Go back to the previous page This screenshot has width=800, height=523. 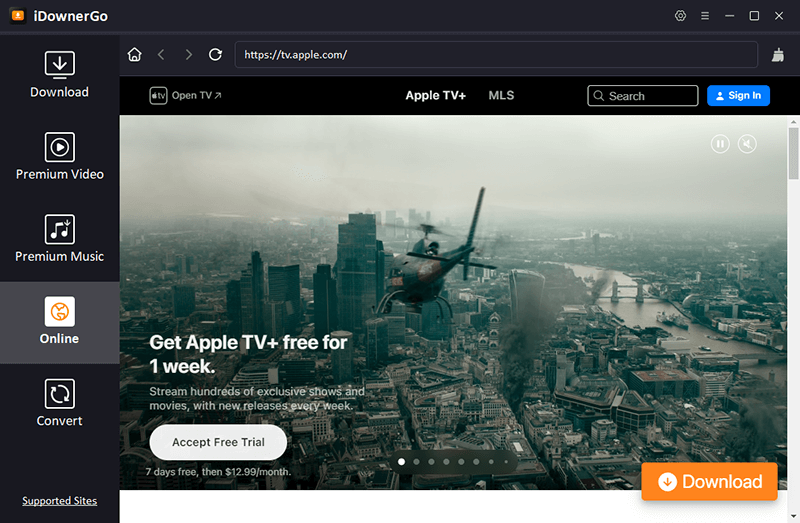pyautogui.click(x=161, y=55)
